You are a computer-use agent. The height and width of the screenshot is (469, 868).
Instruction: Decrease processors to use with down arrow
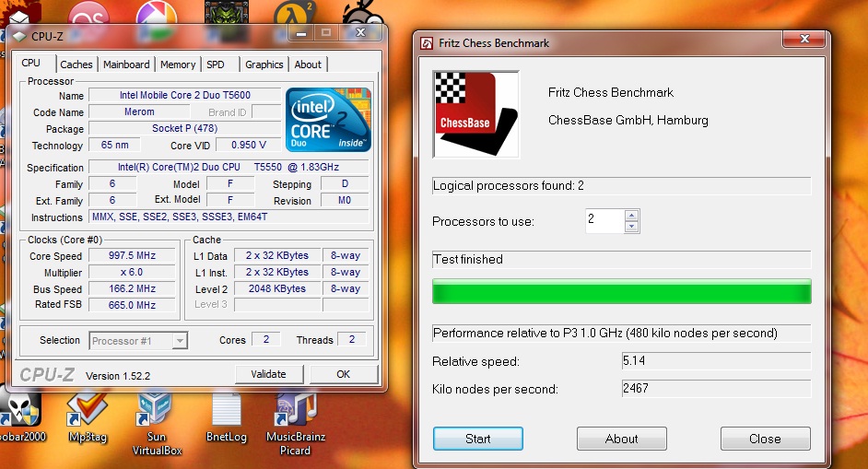[631, 227]
